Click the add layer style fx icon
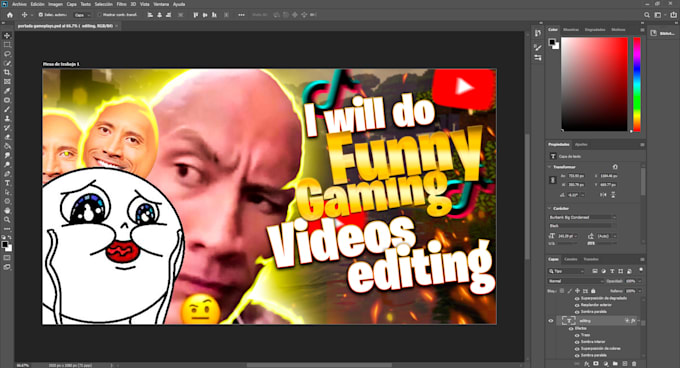Viewport: 680px width, 368px height. click(x=586, y=364)
